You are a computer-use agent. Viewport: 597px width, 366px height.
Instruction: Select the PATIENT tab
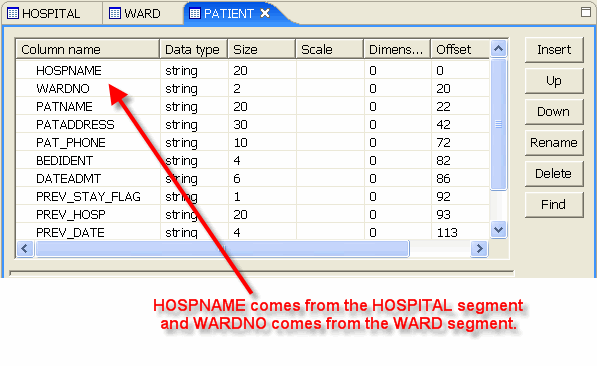pyautogui.click(x=228, y=14)
